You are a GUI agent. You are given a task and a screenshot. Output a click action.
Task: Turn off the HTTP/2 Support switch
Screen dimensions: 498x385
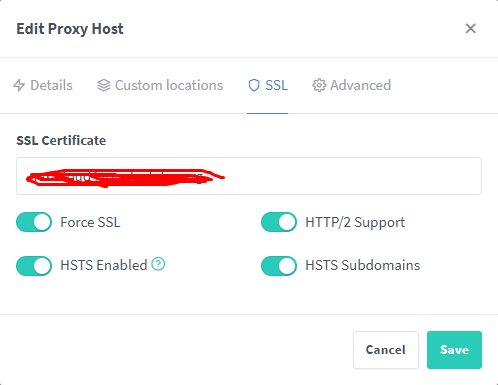279,222
